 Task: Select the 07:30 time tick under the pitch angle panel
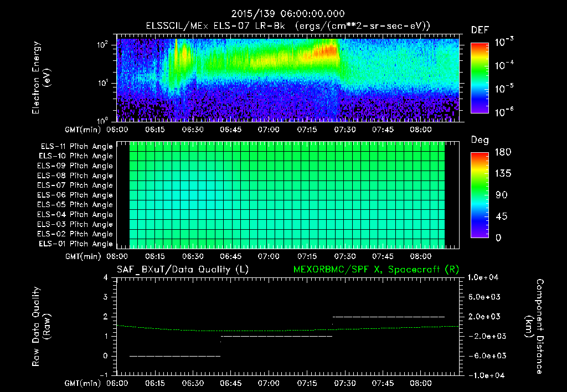344,256
